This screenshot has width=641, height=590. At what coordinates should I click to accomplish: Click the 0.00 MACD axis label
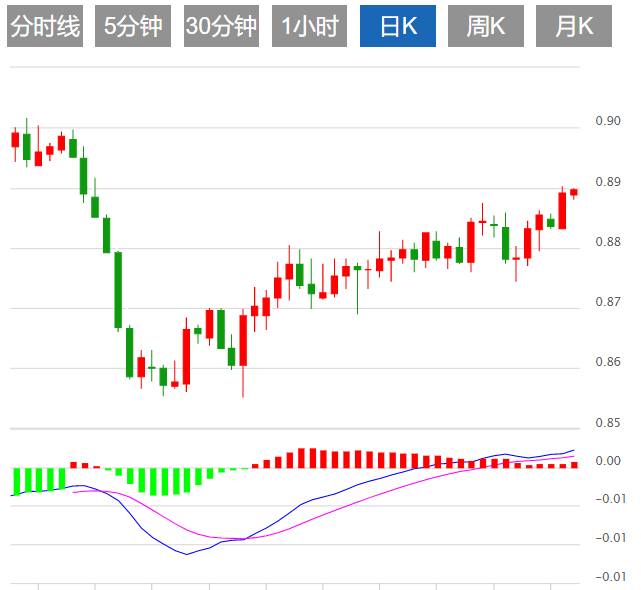(x=608, y=461)
